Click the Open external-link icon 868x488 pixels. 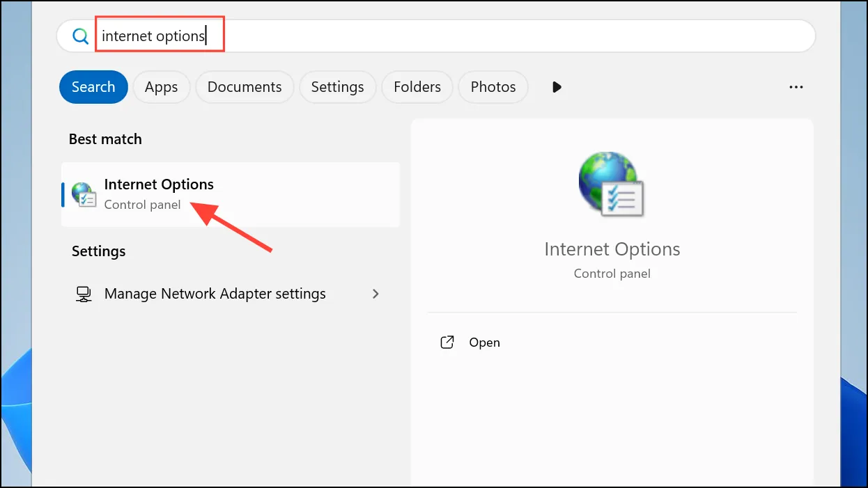coord(447,343)
